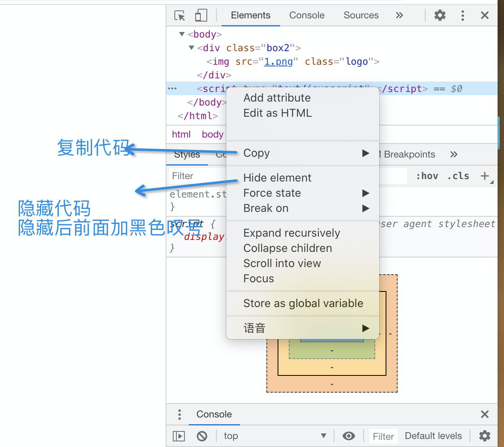The image size is (504, 447).
Task: Click the new style rule plus icon
Action: click(x=485, y=176)
